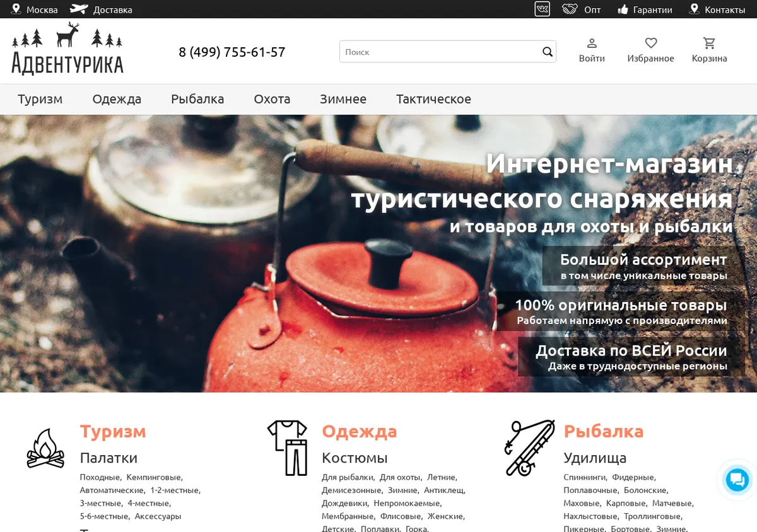This screenshot has height=532, width=757.
Task: Click the Войти user profile icon
Action: (592, 43)
